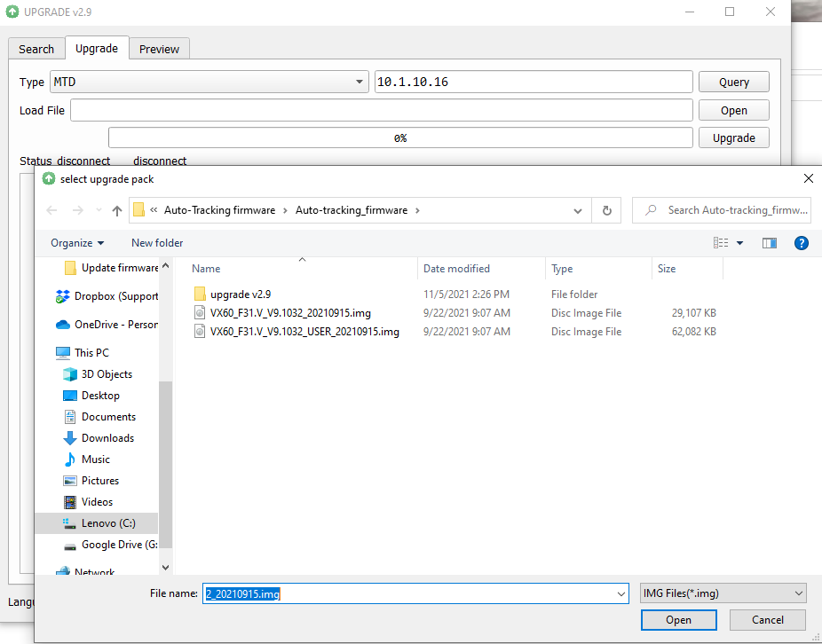The image size is (822, 644).
Task: Switch to the Preview tab
Action: 159,49
